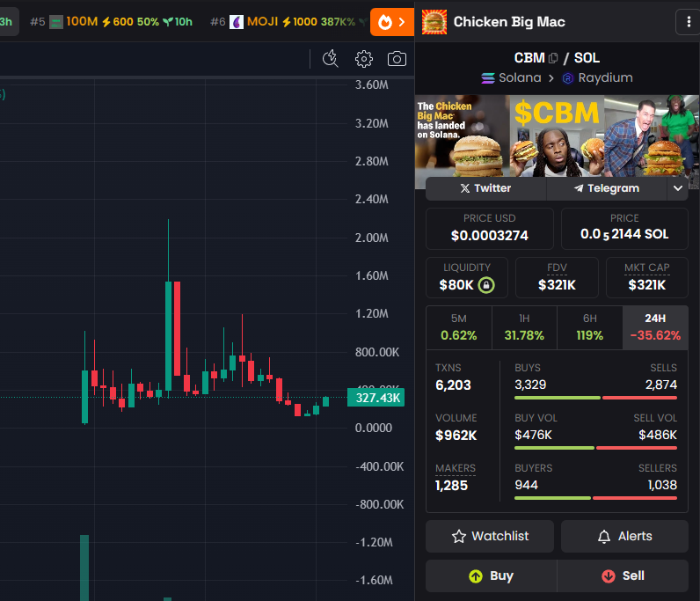The width and height of the screenshot is (700, 601).
Task: Open trending #5 100M token
Action: (x=111, y=21)
